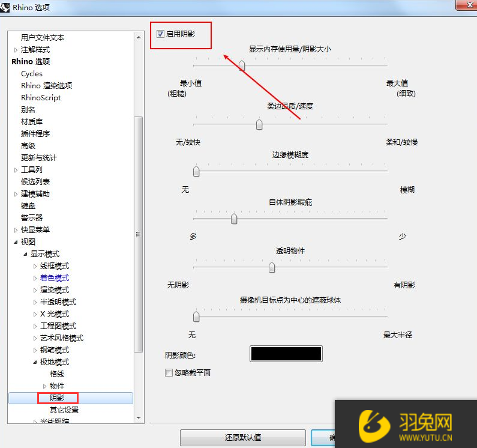
Task: Expand the 着色模式 tree node
Action: click(35, 278)
